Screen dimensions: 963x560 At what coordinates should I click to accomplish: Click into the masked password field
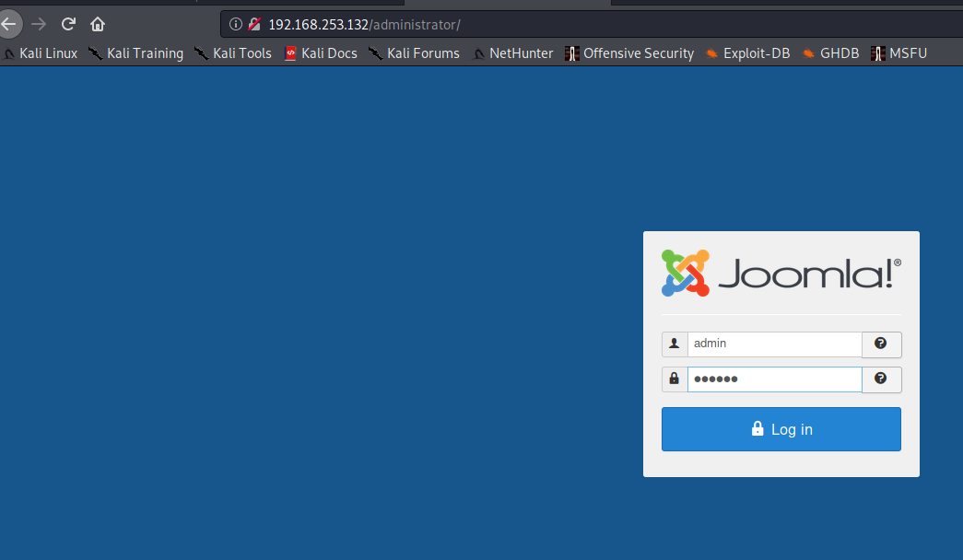click(774, 379)
